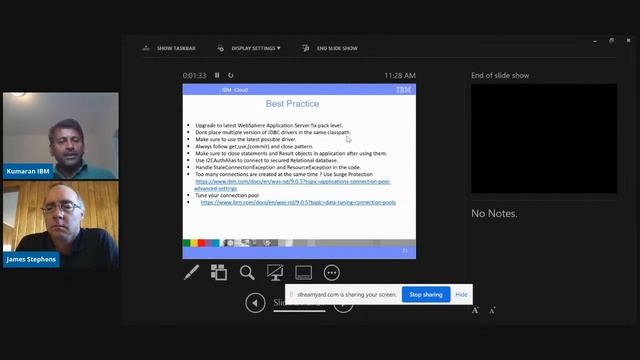The height and width of the screenshot is (360, 640).
Task: Click Show Taskbar in presenter view
Action: (169, 48)
